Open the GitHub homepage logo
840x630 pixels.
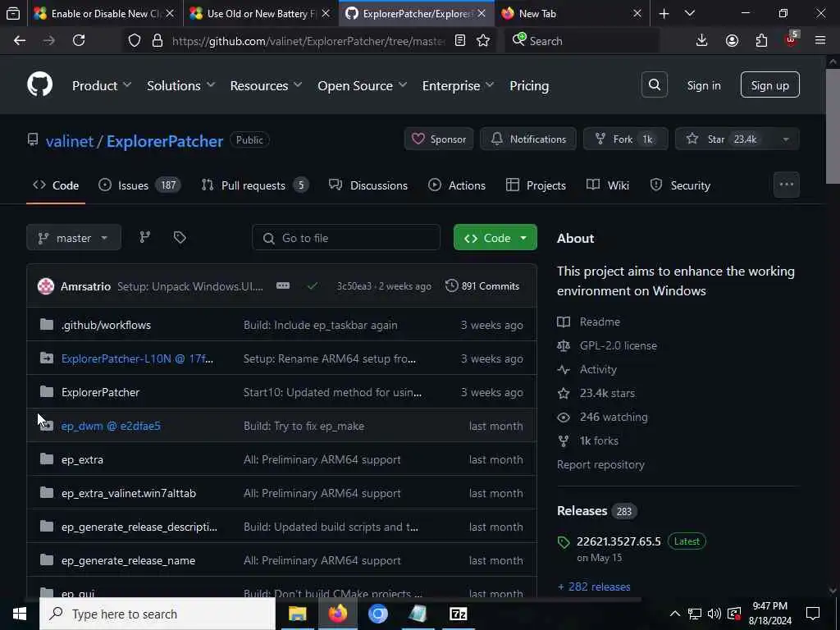click(x=39, y=84)
